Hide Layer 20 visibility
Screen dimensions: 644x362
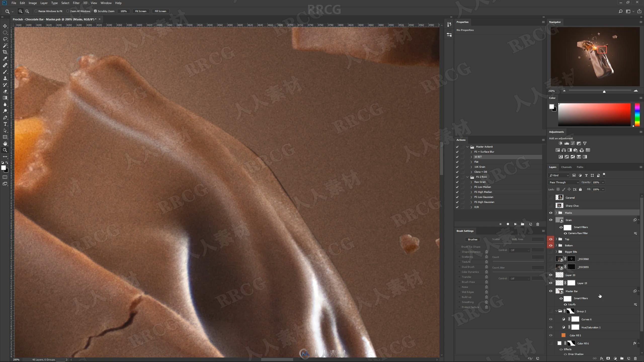point(551,275)
